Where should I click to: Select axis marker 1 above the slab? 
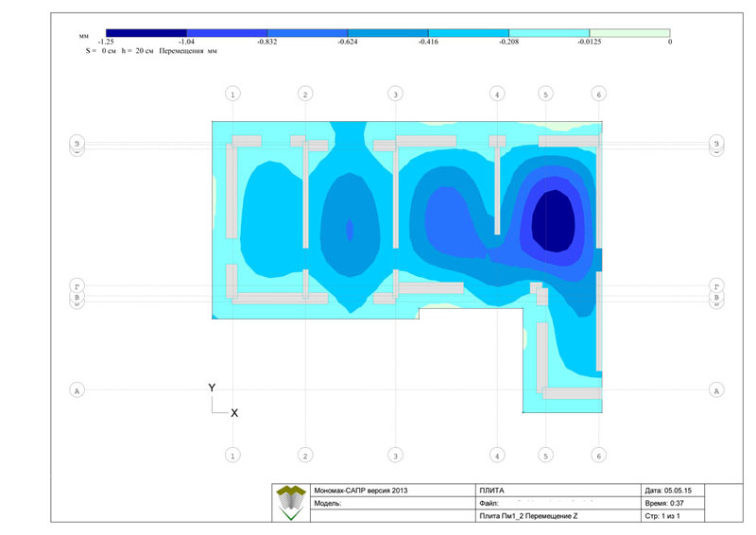(x=232, y=95)
